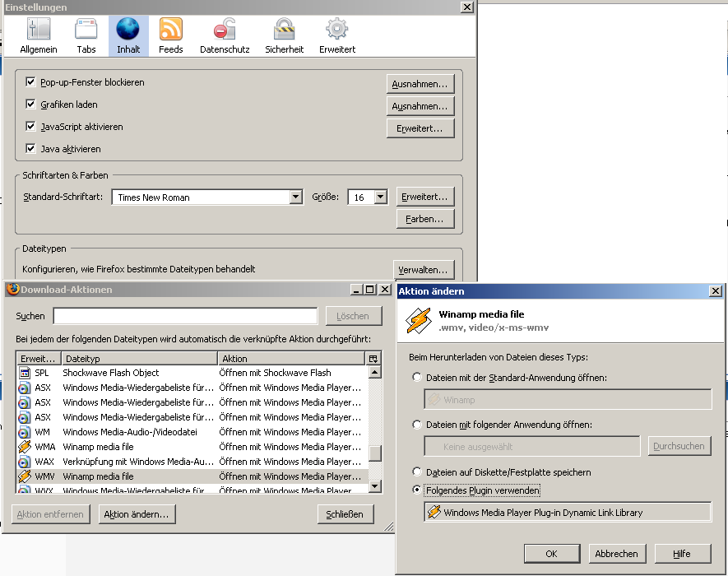Click the Aktion entfernen button
728x576 pixels.
tap(51, 514)
